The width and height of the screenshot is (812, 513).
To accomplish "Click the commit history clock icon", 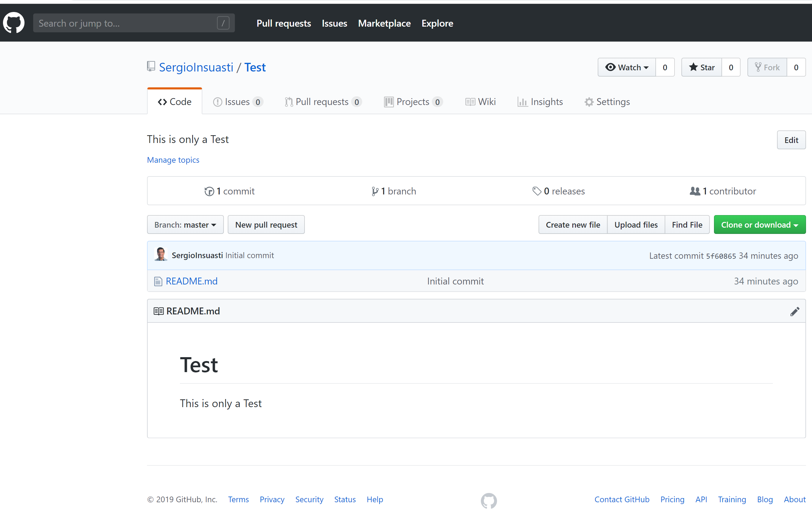I will click(209, 191).
